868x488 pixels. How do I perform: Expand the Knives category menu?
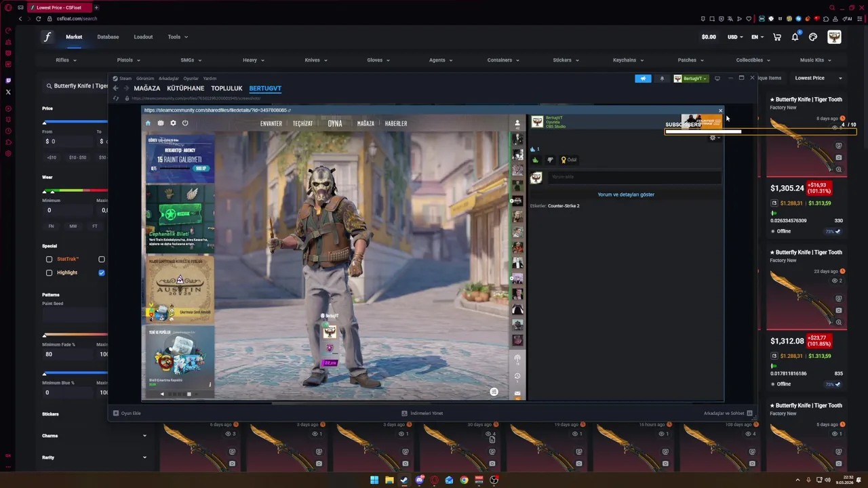pyautogui.click(x=316, y=60)
